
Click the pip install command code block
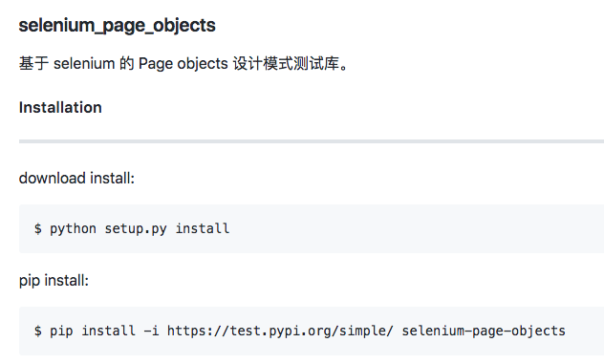312,332
